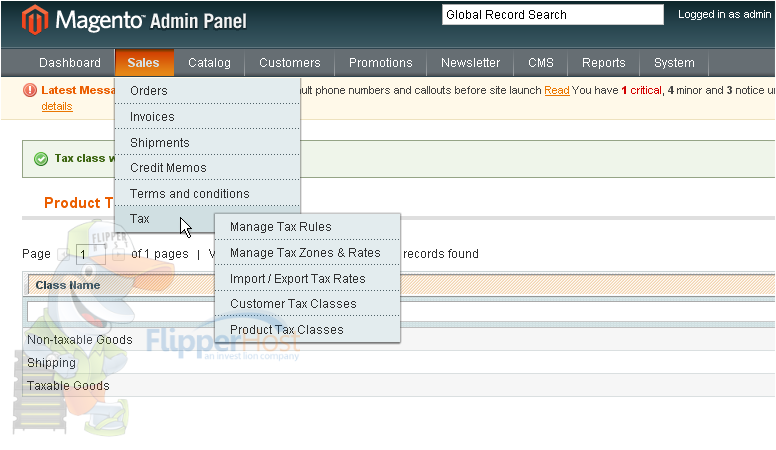Open the Reports menu

click(604, 63)
